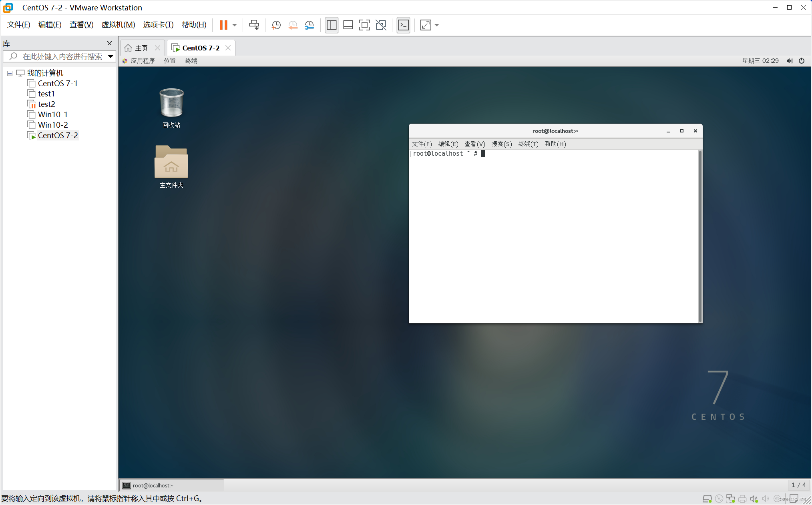The image size is (812, 505).
Task: Click the revert to snapshot icon
Action: click(293, 25)
